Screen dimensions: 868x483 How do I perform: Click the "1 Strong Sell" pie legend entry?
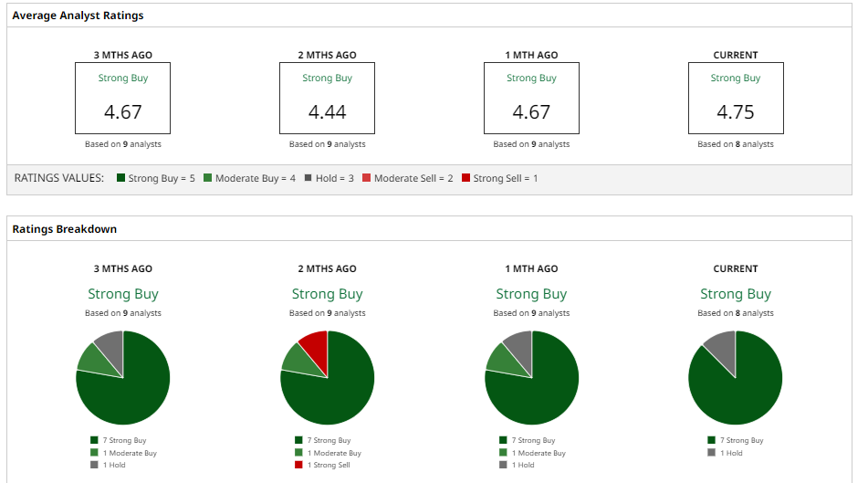tap(328, 466)
